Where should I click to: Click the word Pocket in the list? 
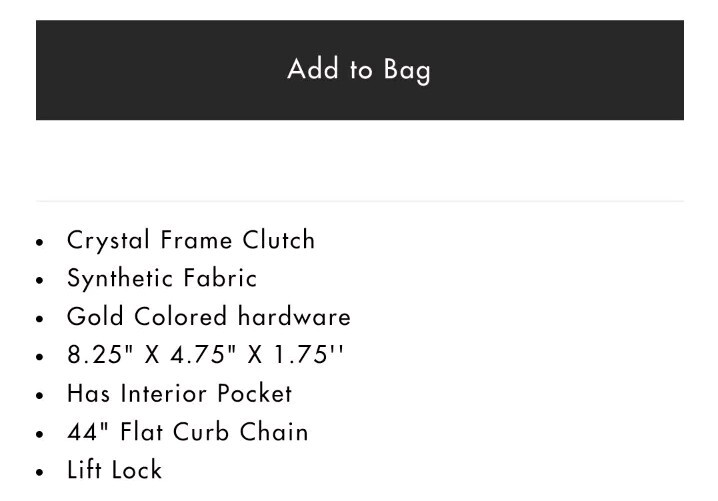[255, 393]
